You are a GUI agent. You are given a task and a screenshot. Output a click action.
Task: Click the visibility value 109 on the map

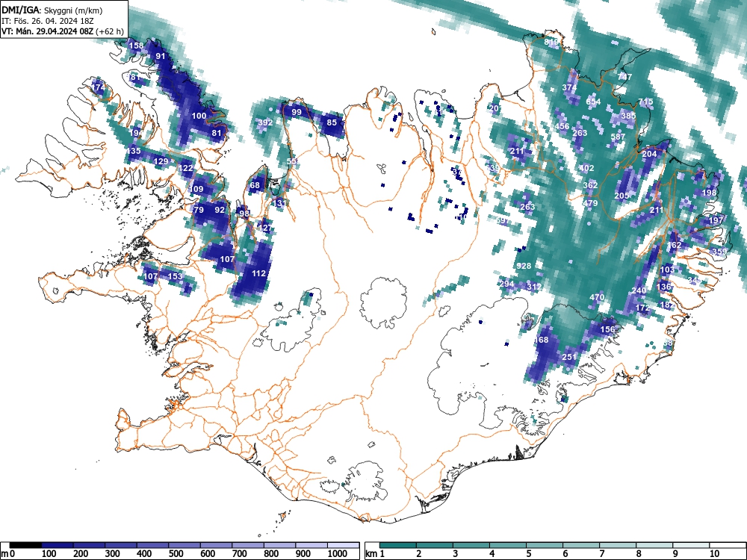tap(196, 189)
